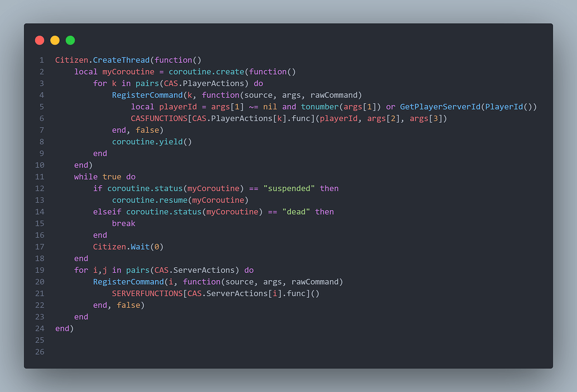The image size is (577, 392).
Task: Click RegisterCommand on line 4
Action: point(147,95)
